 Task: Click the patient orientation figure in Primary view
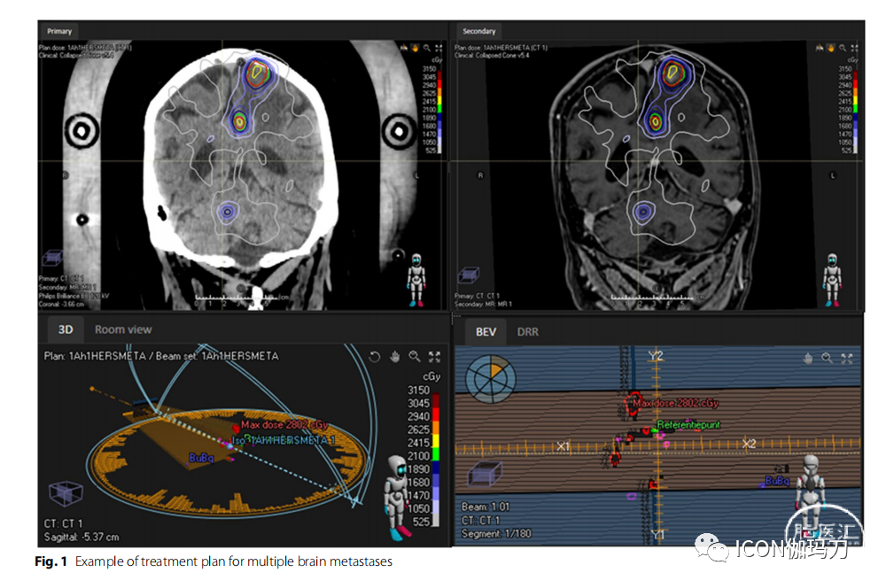[416, 280]
